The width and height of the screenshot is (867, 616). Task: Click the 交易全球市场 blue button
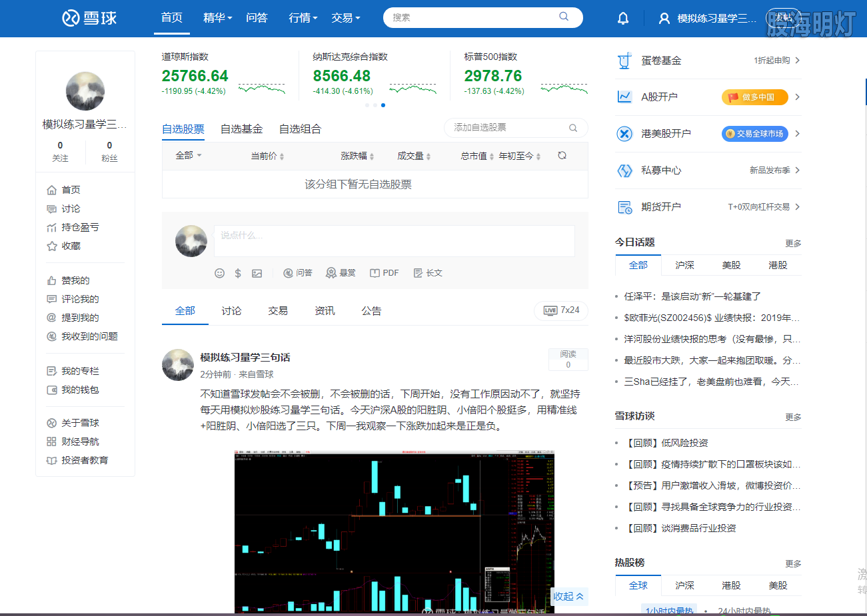pos(755,134)
